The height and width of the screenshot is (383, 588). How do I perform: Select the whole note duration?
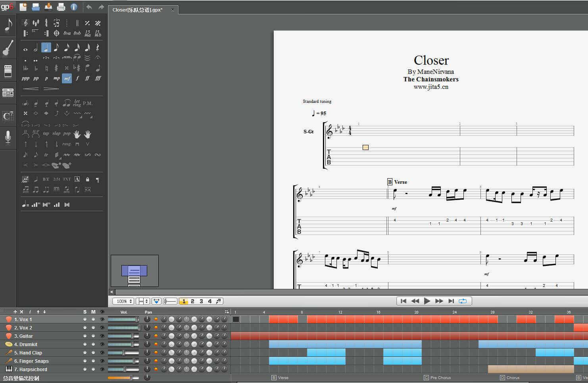coord(26,48)
